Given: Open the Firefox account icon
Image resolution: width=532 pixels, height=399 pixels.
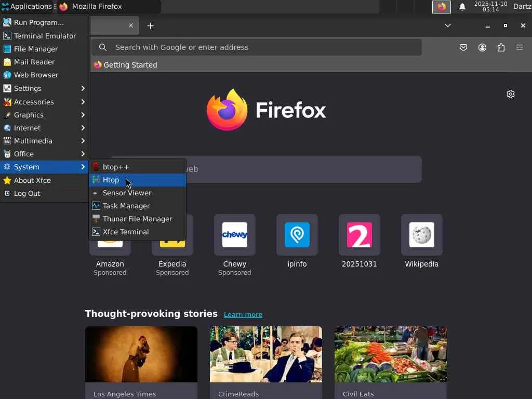Looking at the screenshot, I should click(482, 47).
